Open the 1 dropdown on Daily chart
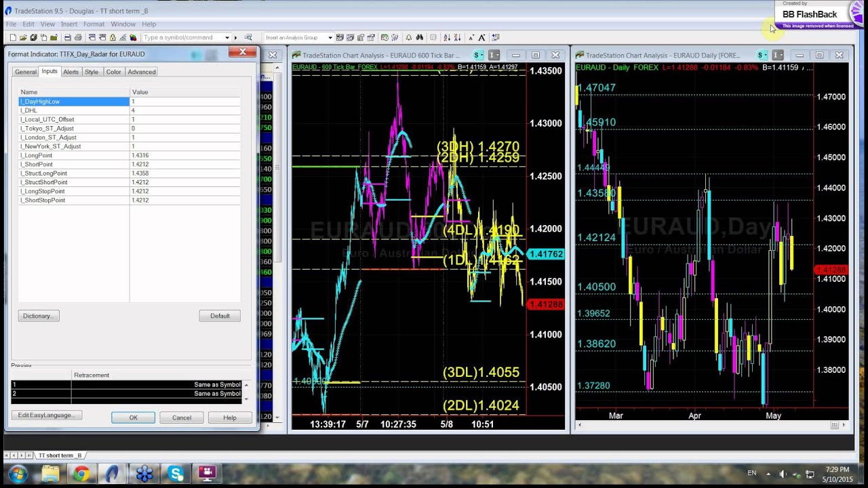 [x=778, y=55]
